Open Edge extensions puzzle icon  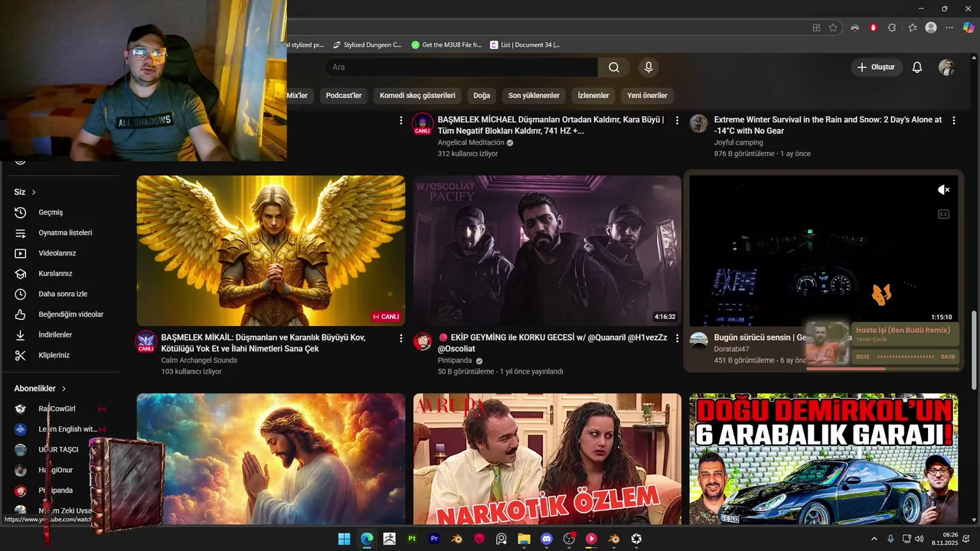coord(892,28)
